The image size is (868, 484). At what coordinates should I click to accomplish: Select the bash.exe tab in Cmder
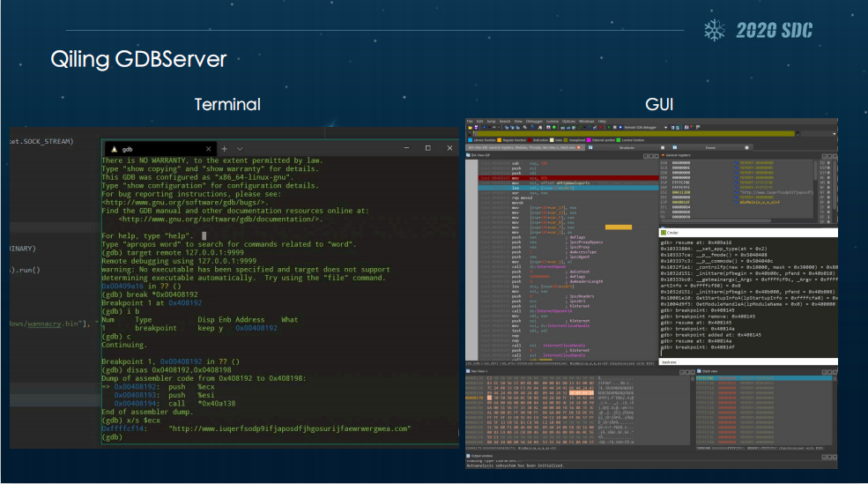669,361
